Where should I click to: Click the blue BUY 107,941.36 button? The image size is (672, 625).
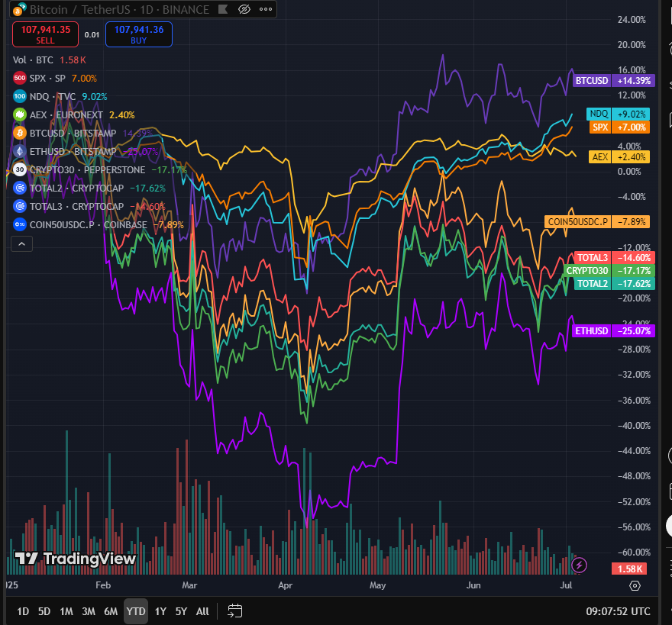139,34
